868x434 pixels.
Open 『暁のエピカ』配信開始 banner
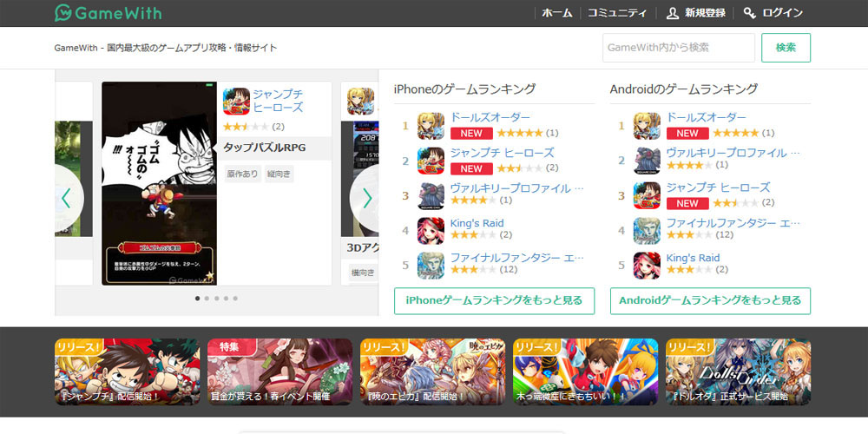coord(433,372)
